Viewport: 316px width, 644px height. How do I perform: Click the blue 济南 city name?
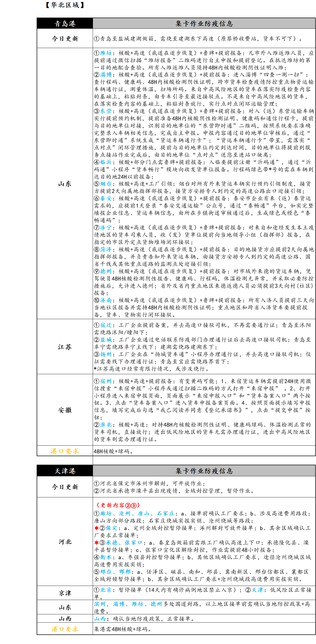106,300
